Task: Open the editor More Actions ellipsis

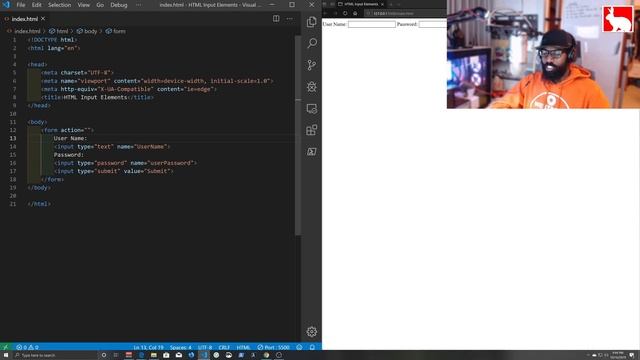Action: point(289,18)
